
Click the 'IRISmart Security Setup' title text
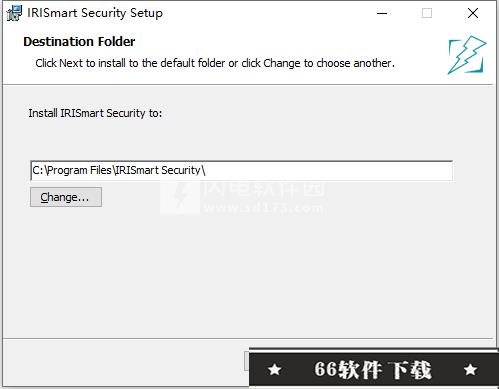point(95,13)
